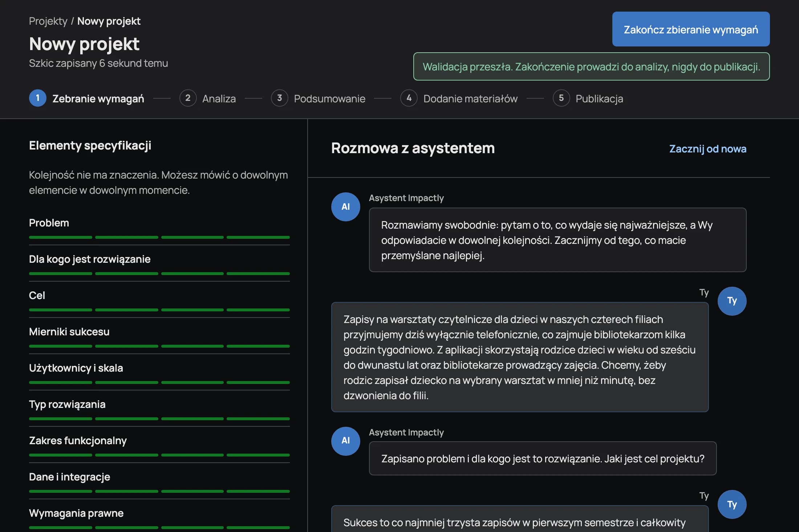Click the Walidacja przeszła validation message
This screenshot has width=799, height=532.
(x=591, y=66)
